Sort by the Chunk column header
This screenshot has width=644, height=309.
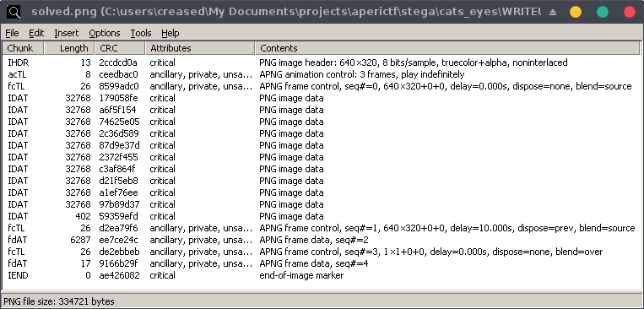24,48
